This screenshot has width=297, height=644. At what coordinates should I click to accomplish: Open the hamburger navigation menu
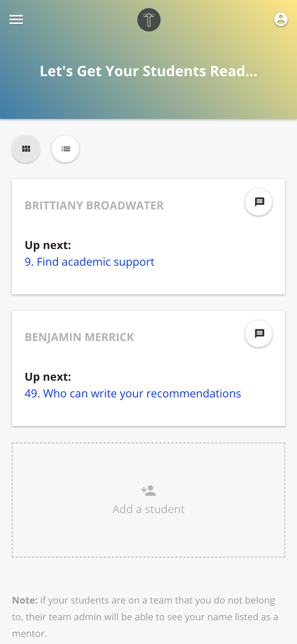pos(16,20)
